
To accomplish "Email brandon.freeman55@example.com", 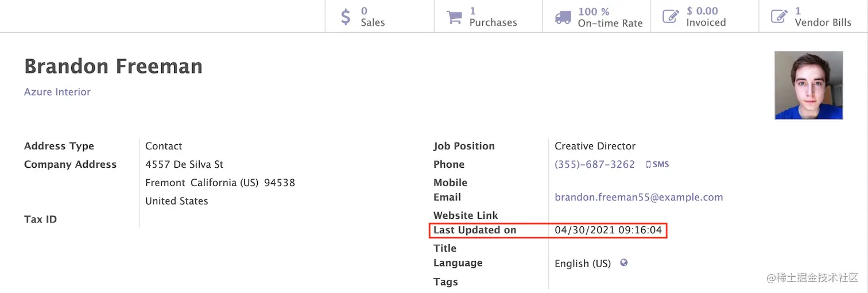I will coord(639,197).
